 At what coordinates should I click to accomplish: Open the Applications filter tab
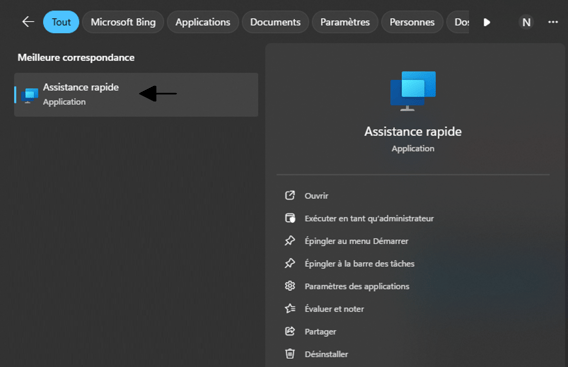tap(202, 22)
